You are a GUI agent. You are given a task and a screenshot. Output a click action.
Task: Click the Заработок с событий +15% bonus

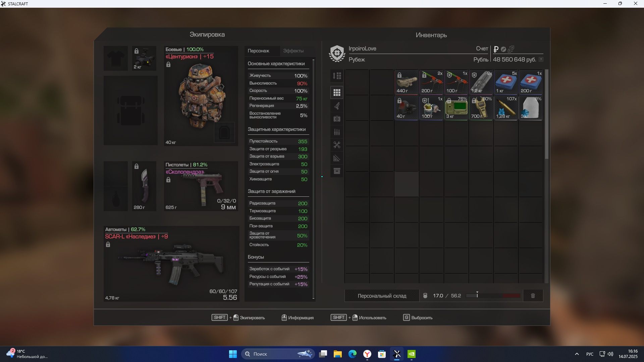(x=278, y=269)
